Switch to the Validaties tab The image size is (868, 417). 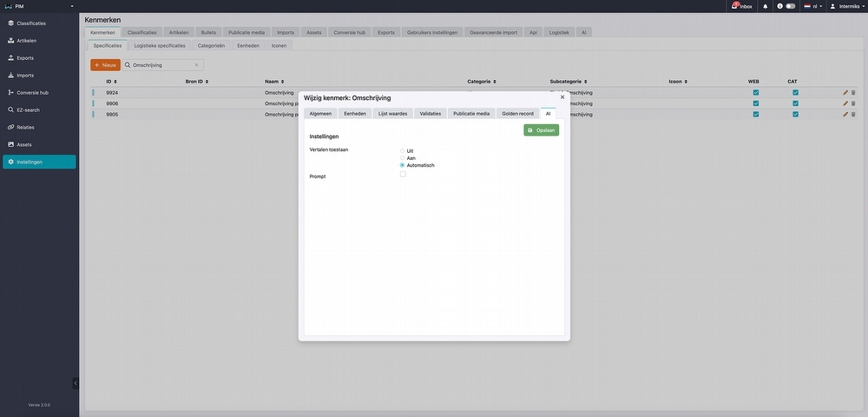(430, 113)
